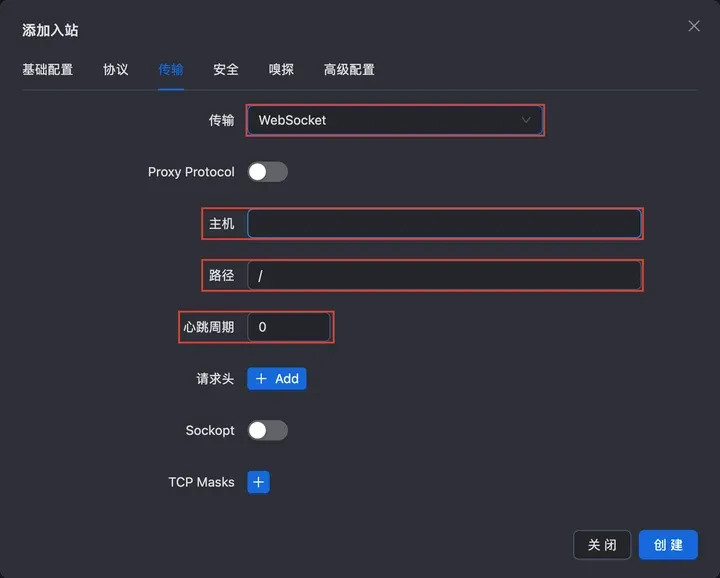Click the 心跳周期 label

[209, 327]
